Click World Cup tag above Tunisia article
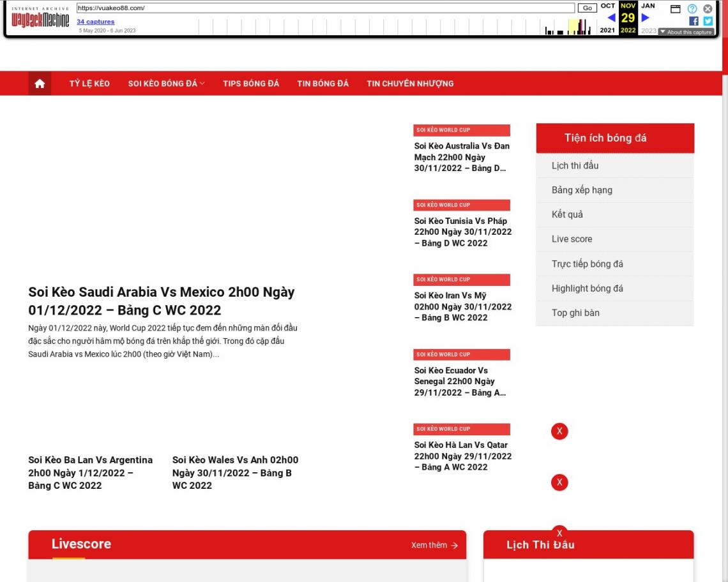The width and height of the screenshot is (728, 582). (462, 205)
